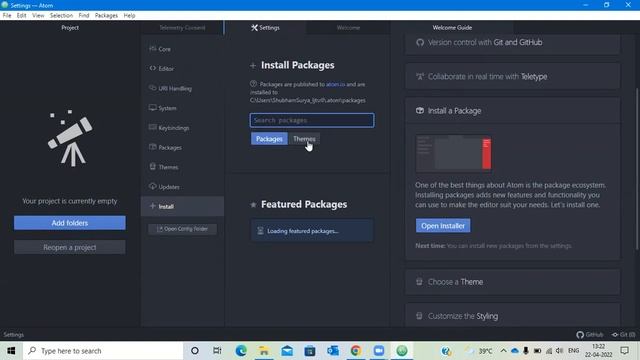Open the Packages menu
The image size is (640, 360).
pyautogui.click(x=106, y=16)
